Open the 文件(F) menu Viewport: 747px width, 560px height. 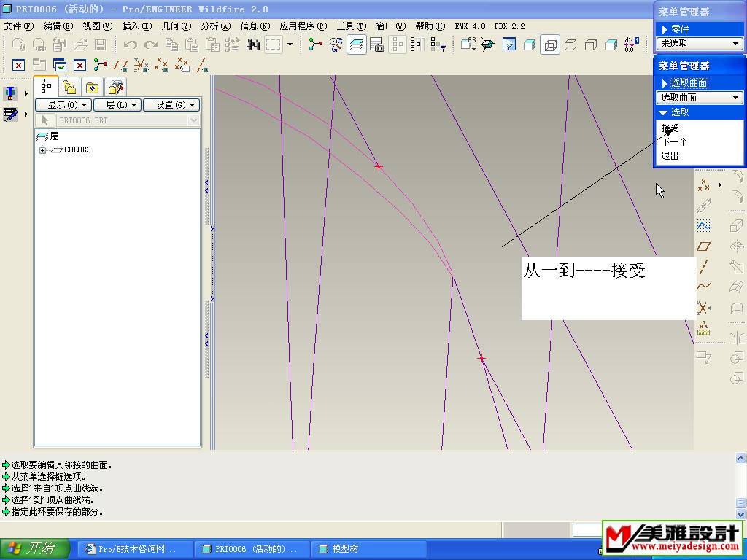(19, 26)
